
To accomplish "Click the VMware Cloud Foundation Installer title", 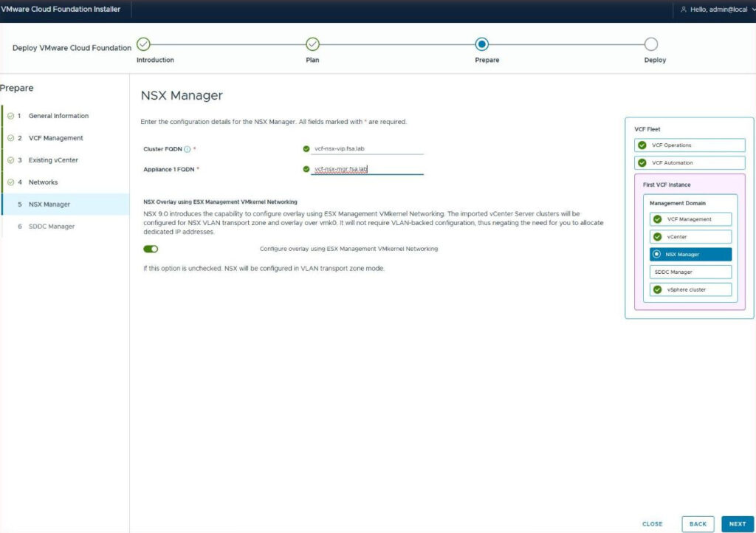I will (x=61, y=9).
